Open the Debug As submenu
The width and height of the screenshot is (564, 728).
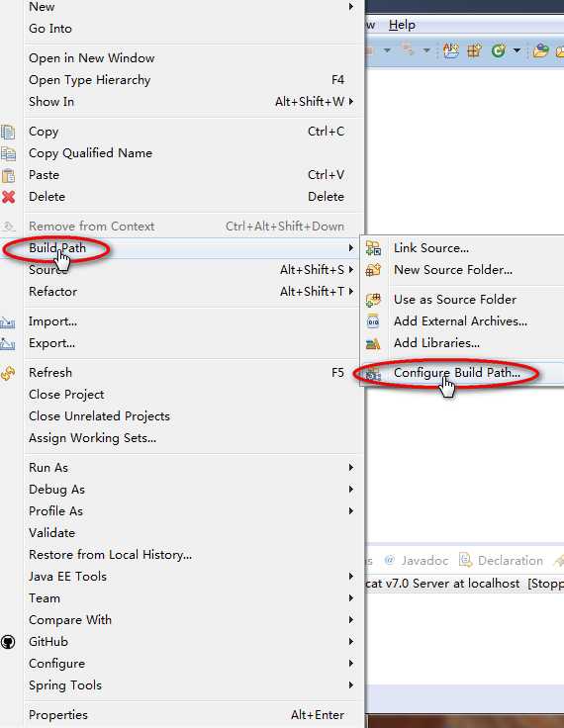pyautogui.click(x=193, y=490)
